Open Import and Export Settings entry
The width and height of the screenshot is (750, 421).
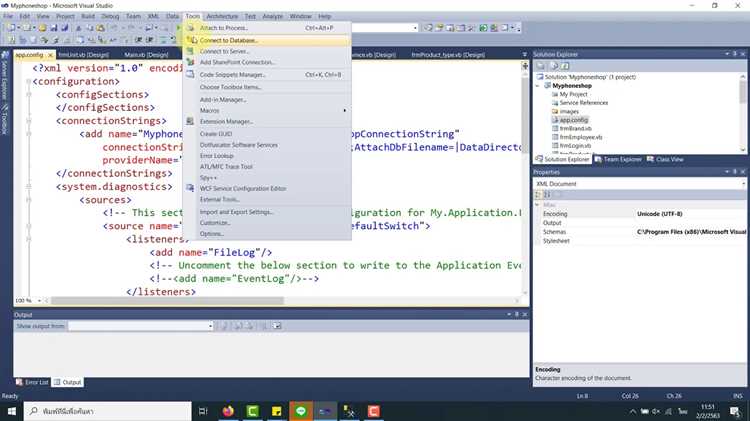[267, 212]
